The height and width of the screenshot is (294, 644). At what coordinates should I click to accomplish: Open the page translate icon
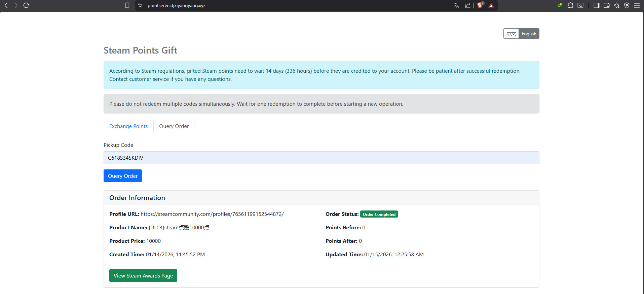456,5
